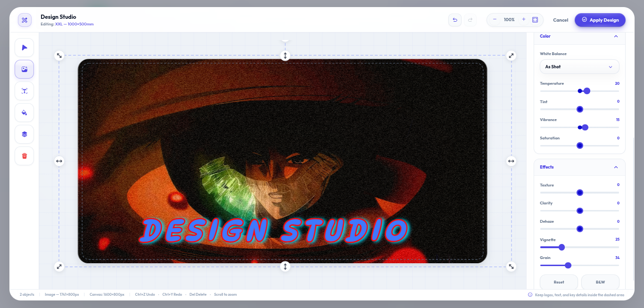Collapse the Color section chevron
The height and width of the screenshot is (308, 644).
616,36
